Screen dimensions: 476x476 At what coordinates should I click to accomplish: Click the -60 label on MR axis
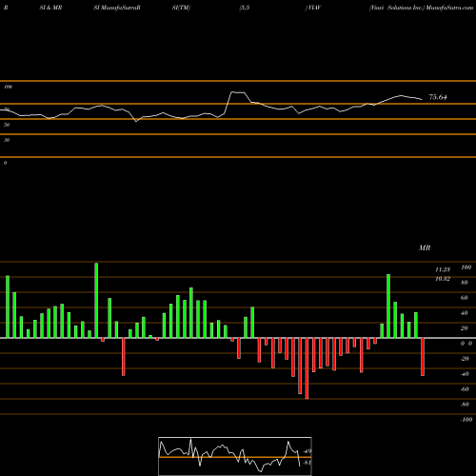[465, 389]
